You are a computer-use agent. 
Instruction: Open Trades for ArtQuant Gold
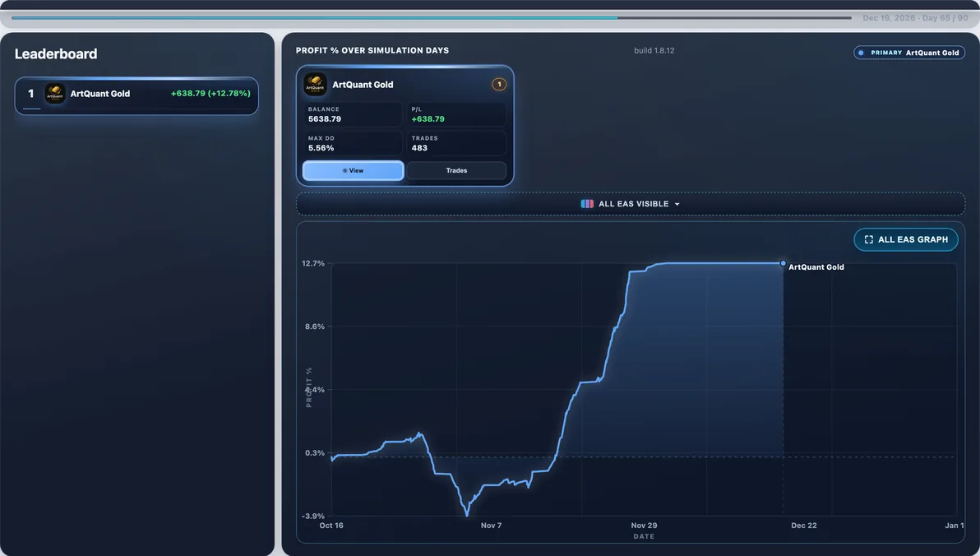click(456, 170)
